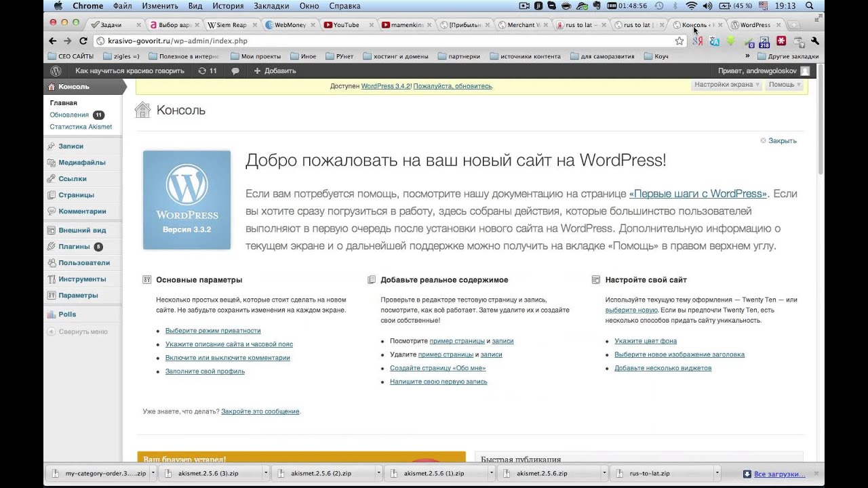Image resolution: width=868 pixels, height=488 pixels.
Task: Open the extension icon with 218 badge
Action: tap(764, 41)
